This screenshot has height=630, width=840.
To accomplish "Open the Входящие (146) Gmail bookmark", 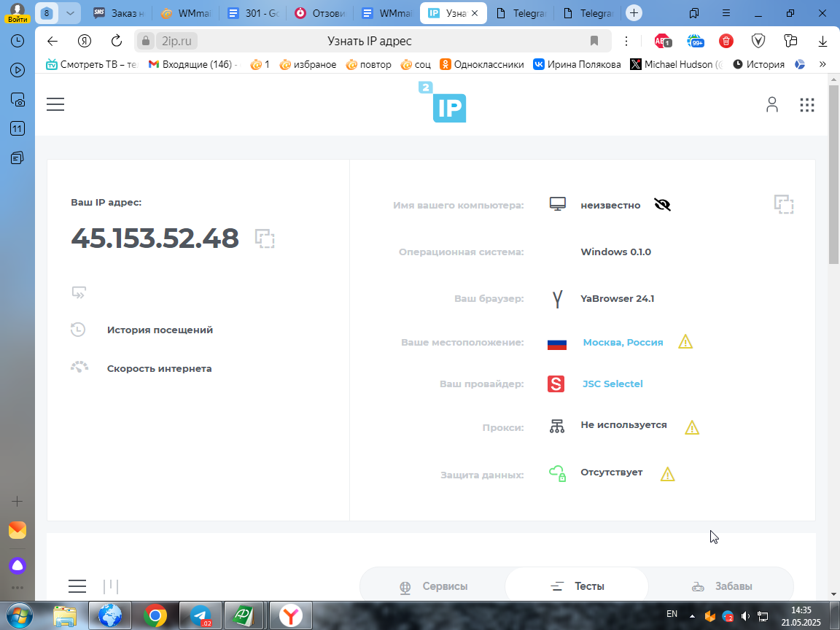I will click(x=192, y=64).
